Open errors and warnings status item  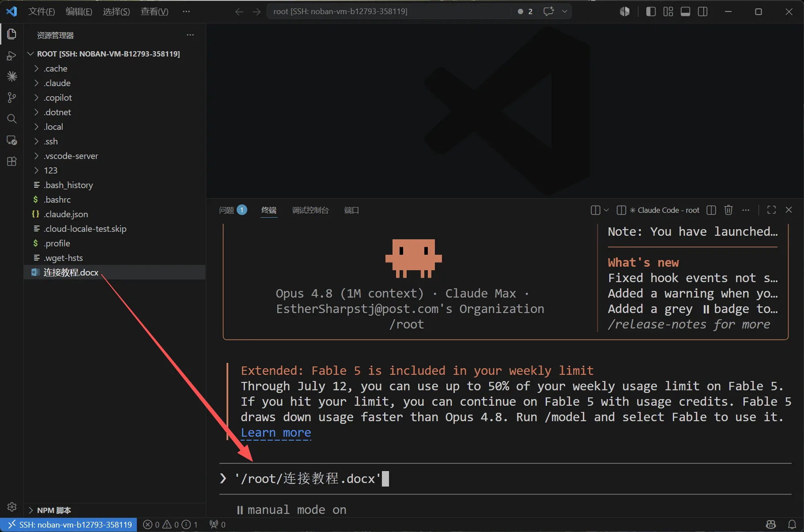170,524
